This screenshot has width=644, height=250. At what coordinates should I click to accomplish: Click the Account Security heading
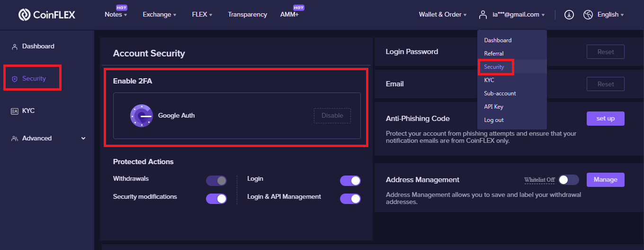pos(149,54)
